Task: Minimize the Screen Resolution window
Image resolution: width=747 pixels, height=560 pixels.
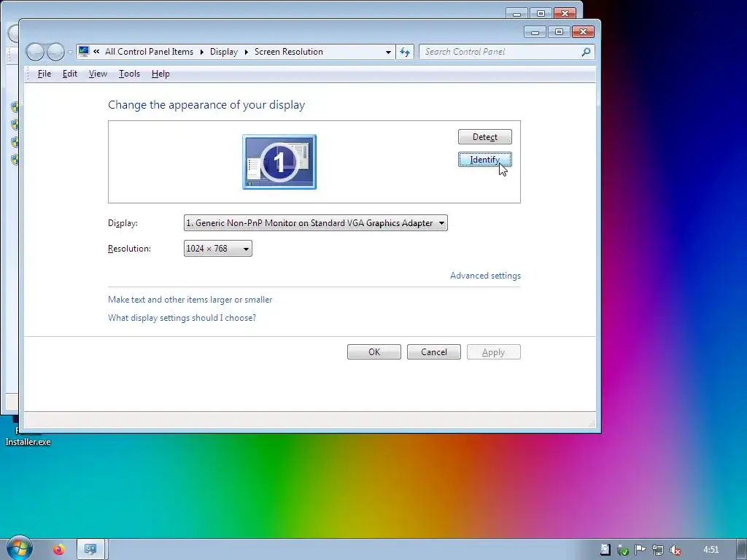Action: coord(535,32)
